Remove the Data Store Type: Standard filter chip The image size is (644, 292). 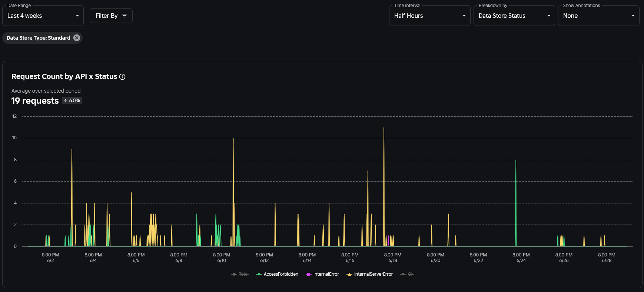tap(77, 38)
